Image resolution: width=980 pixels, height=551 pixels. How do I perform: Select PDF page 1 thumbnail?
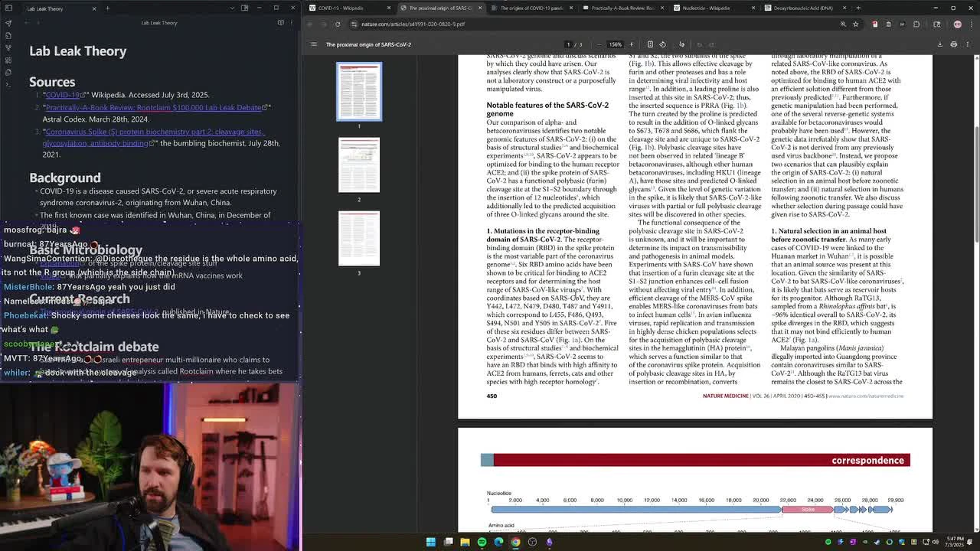[359, 92]
